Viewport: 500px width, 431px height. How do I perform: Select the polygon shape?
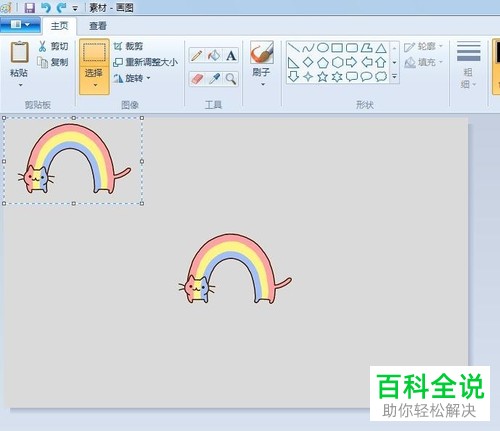366,48
